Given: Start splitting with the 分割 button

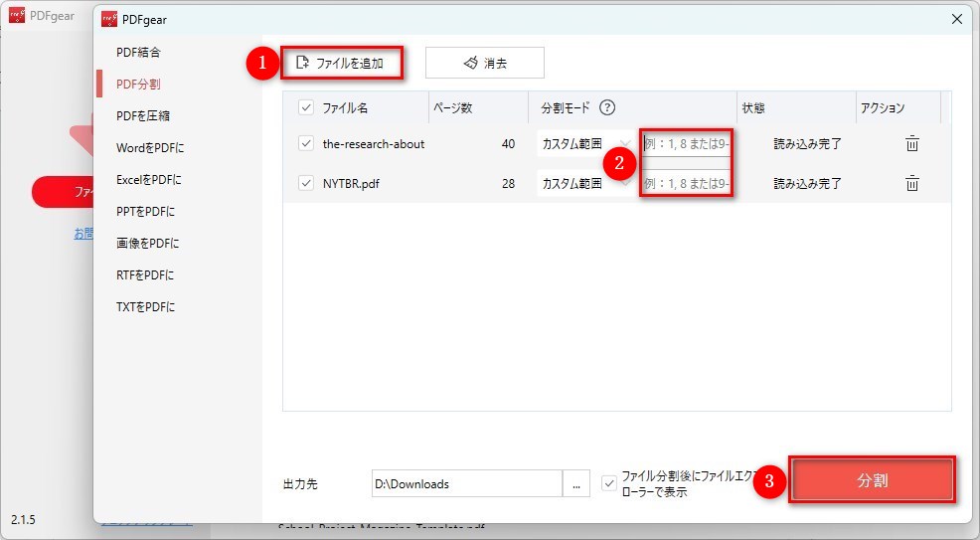Looking at the screenshot, I should pyautogui.click(x=872, y=480).
